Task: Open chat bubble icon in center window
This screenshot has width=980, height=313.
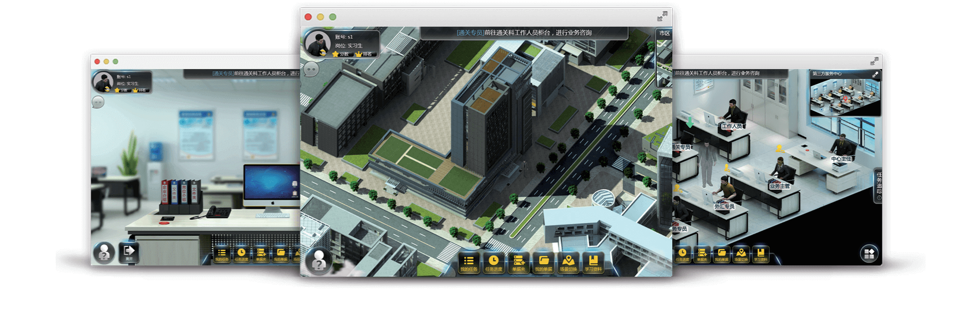Action: (311, 69)
